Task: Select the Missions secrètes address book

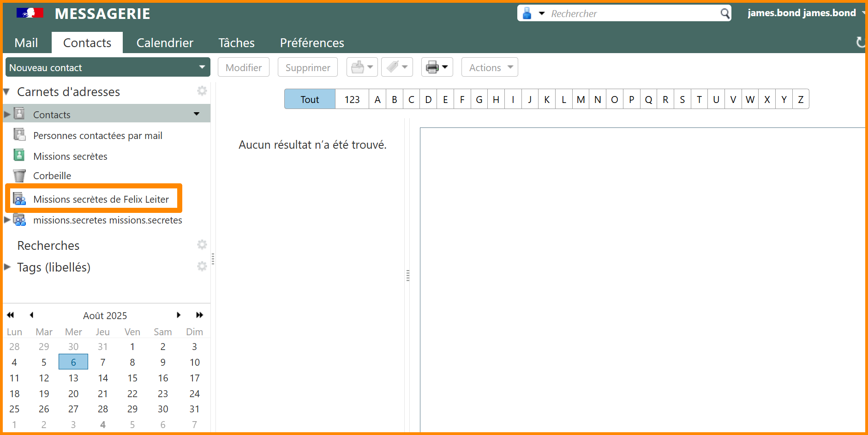Action: (x=70, y=157)
